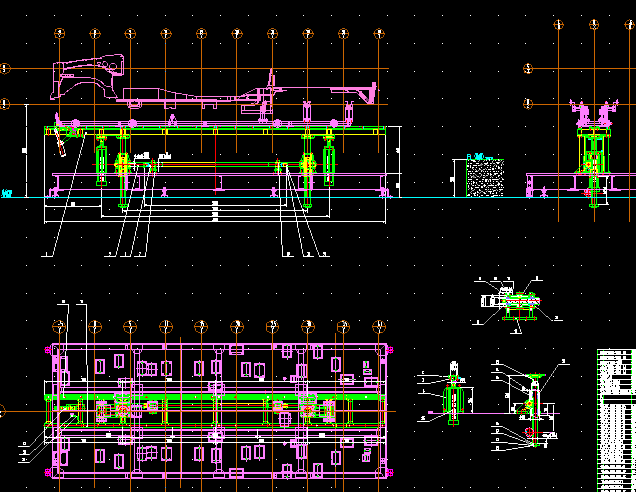The height and width of the screenshot is (493, 637).
Task: Select the solid green beam in plan view
Action: point(215,397)
